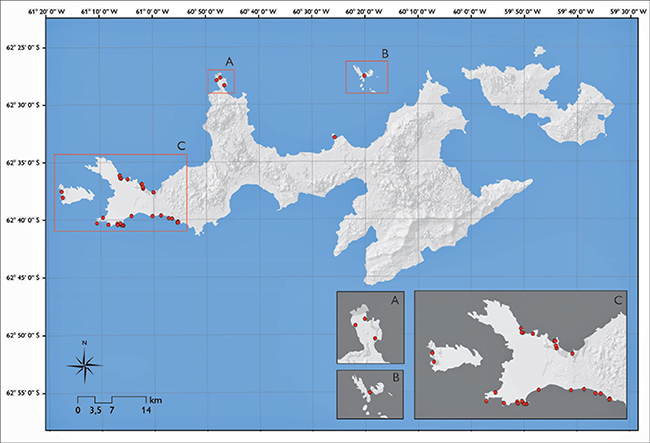Select the red rectangle labeled B on main map
Viewport: 650px width, 443px height.
(x=366, y=77)
